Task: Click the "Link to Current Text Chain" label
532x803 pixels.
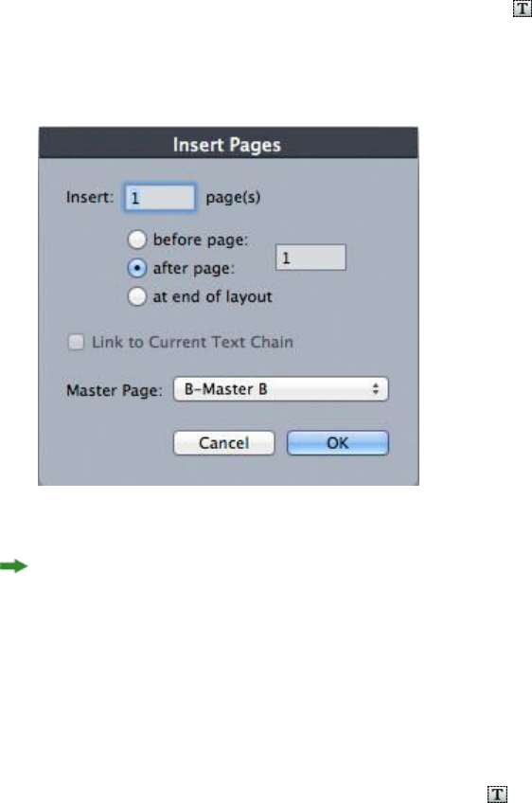Action: point(192,342)
